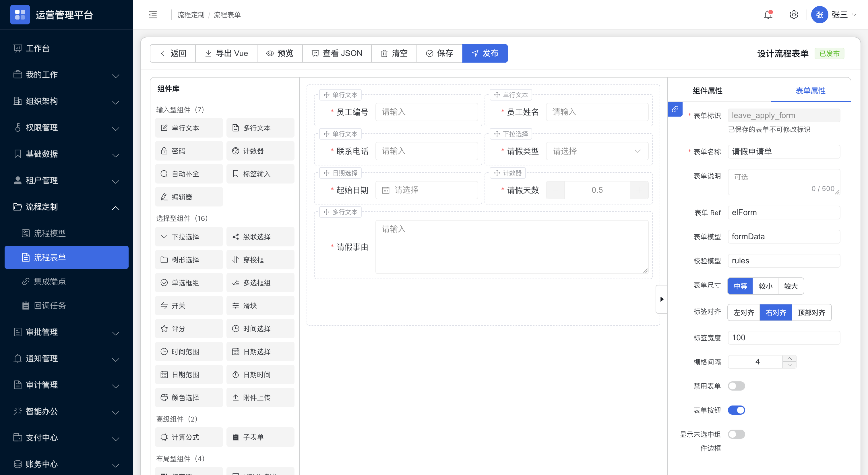Select the 穿梭框 component
The image size is (868, 475).
[260, 260]
